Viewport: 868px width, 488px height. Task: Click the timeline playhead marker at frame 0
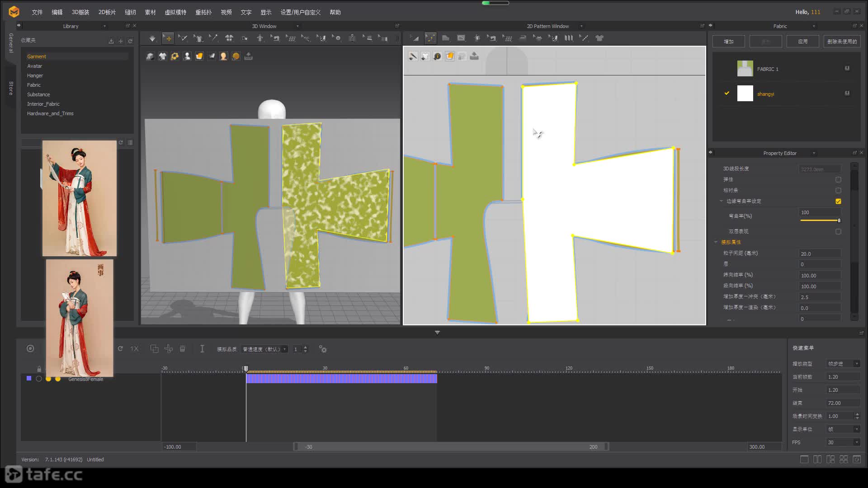[246, 369]
